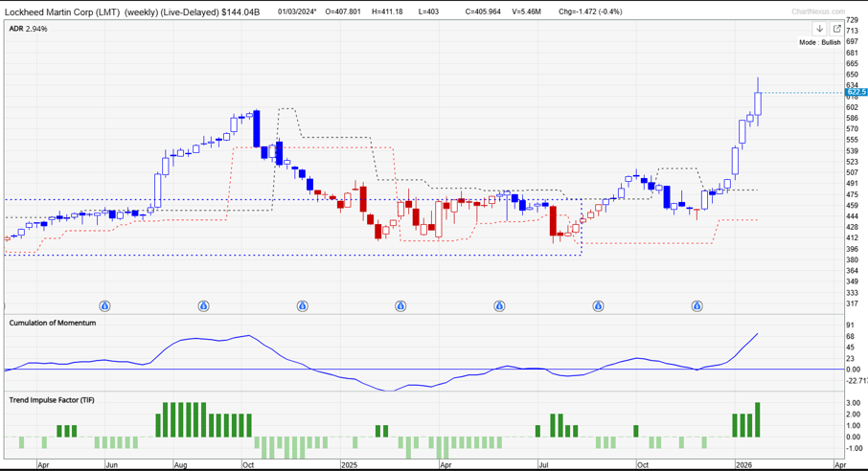The image size is (868, 471).
Task: Click the 317 price axis label
Action: [852, 303]
